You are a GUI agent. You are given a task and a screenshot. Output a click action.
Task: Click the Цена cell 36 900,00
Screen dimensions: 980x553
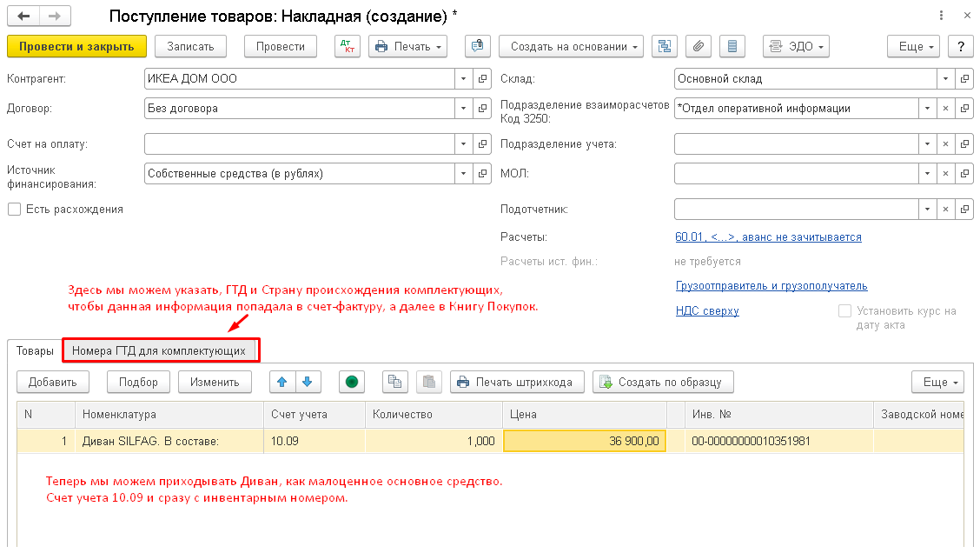pyautogui.click(x=585, y=441)
